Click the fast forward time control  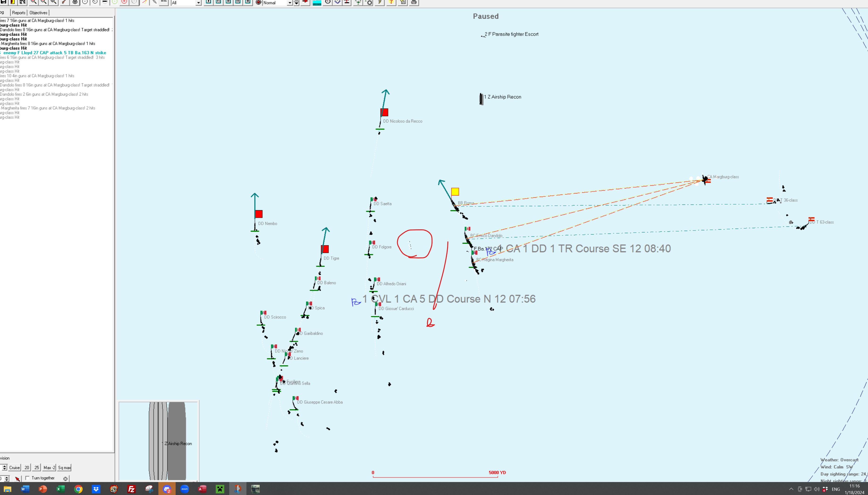[x=238, y=2]
